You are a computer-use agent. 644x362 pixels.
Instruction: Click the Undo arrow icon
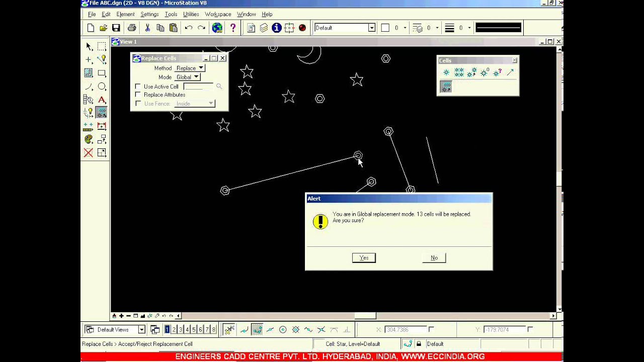pos(189,28)
